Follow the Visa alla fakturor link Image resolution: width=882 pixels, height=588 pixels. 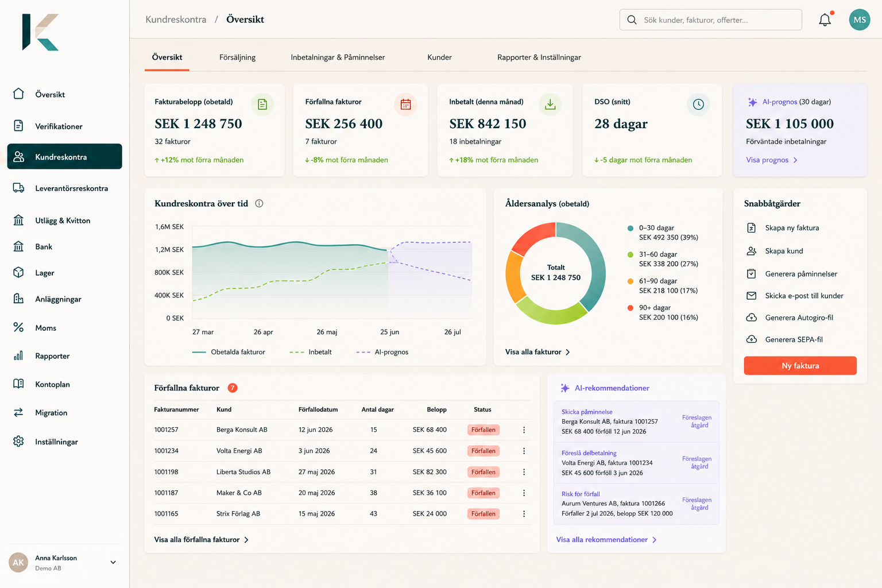[x=537, y=352]
